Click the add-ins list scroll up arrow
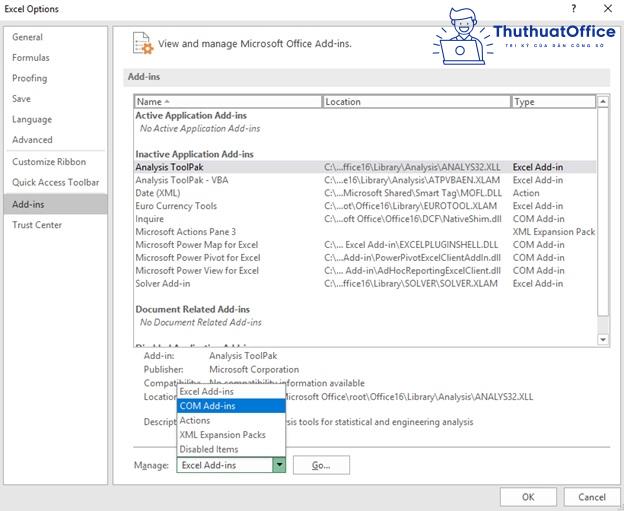The height and width of the screenshot is (511, 624). click(603, 102)
